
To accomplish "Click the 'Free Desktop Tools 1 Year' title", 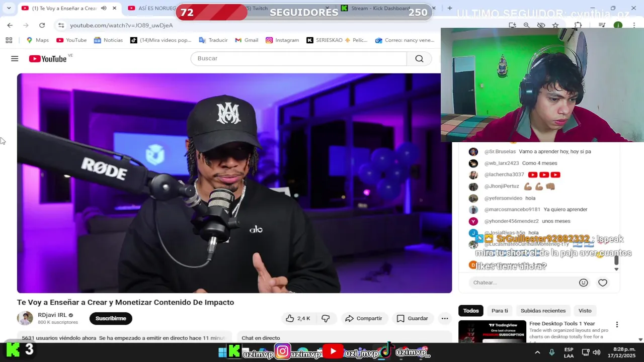I will click(x=562, y=324).
